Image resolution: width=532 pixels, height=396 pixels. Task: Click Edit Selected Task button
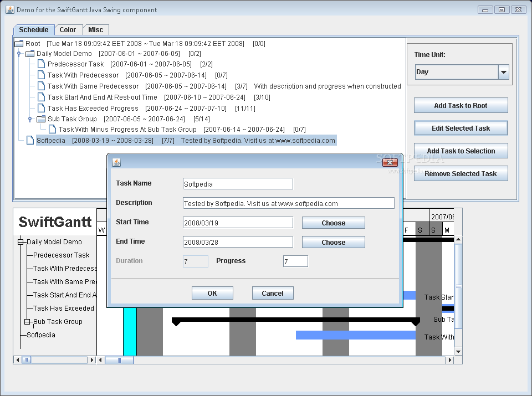[x=461, y=128]
